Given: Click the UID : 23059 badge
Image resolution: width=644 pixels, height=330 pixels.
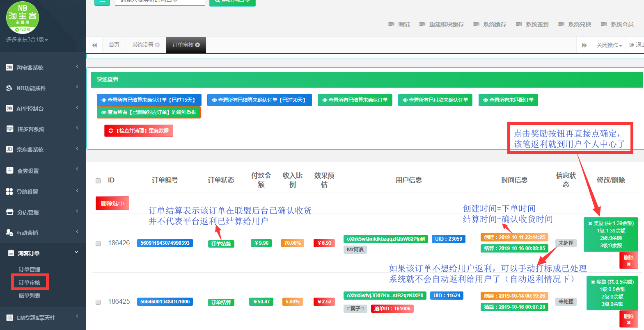Looking at the screenshot, I should pos(449,239).
